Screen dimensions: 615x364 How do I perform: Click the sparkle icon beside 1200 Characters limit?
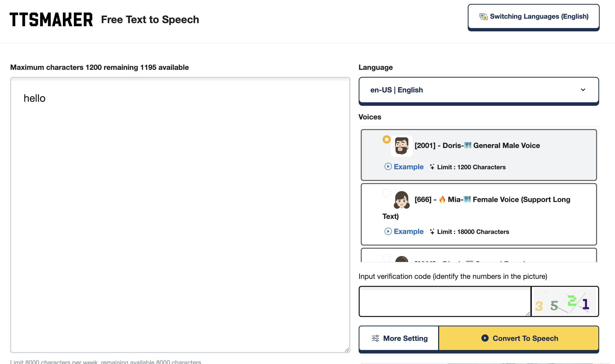432,167
